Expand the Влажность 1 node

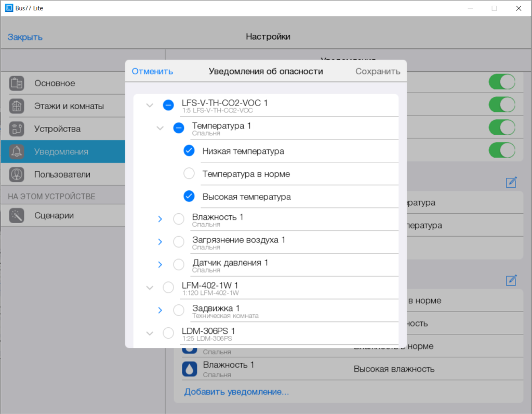pyautogui.click(x=160, y=219)
